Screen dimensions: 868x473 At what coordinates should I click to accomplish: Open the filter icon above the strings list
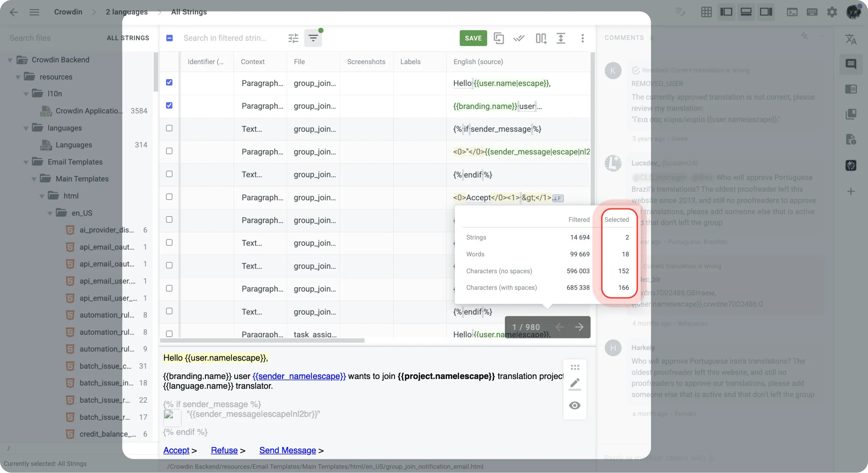coord(313,38)
